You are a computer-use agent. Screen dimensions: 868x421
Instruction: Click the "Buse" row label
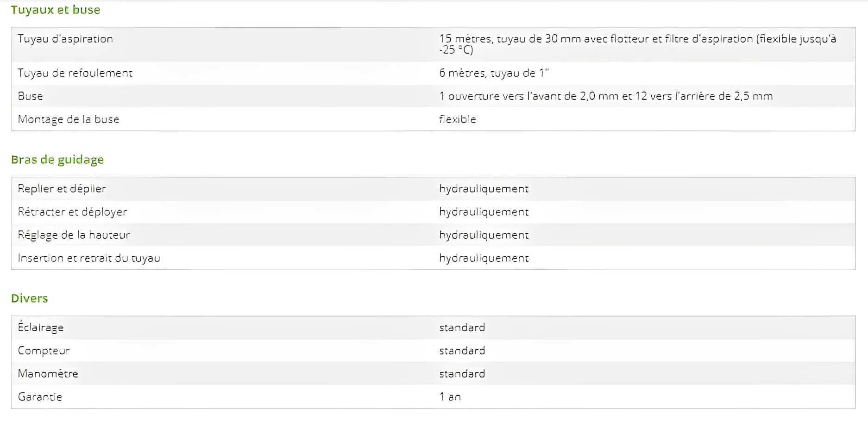tap(30, 96)
